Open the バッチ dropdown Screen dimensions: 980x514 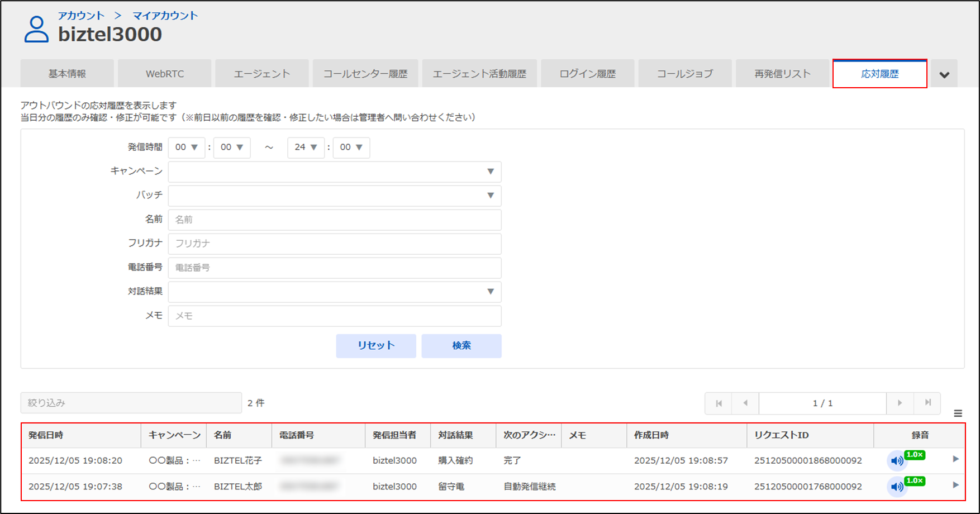tap(334, 196)
